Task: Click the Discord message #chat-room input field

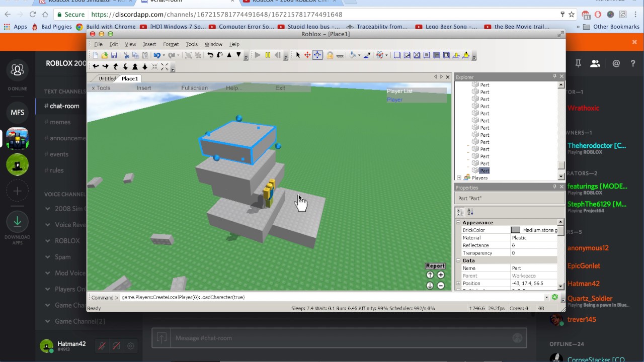Action: tap(339, 338)
